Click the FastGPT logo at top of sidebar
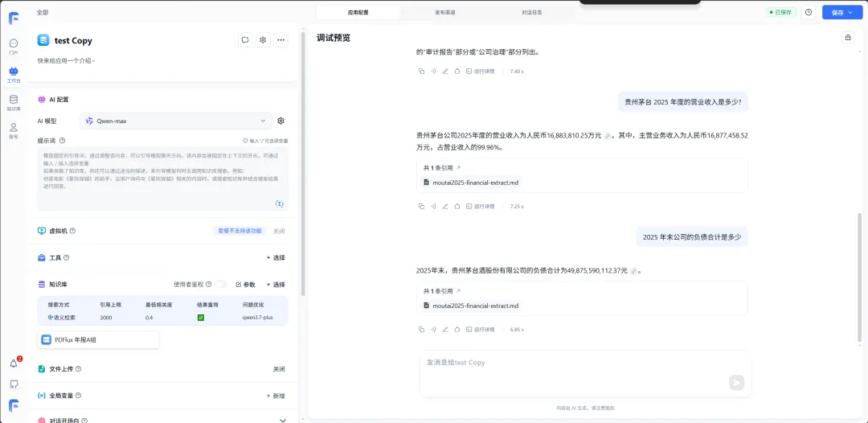This screenshot has height=423, width=868. click(14, 18)
